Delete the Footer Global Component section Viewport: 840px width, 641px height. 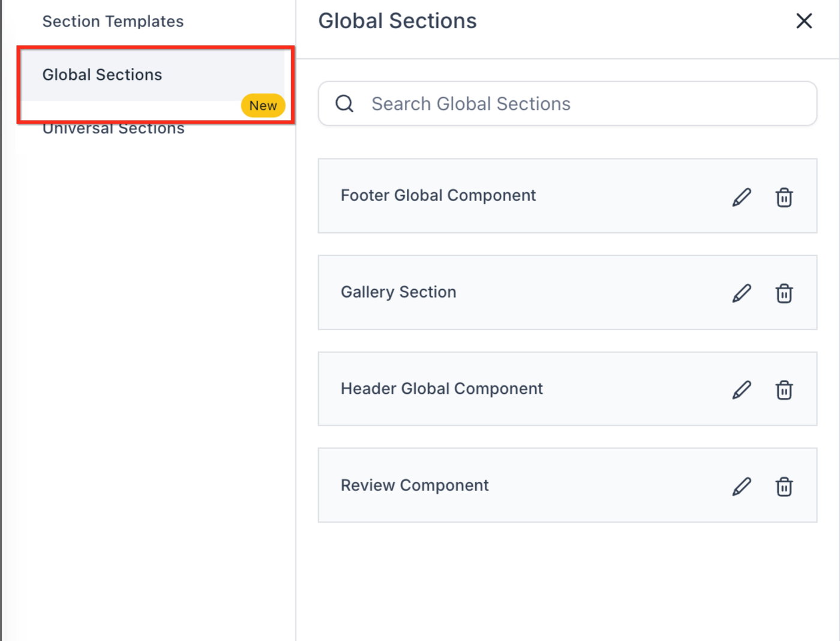click(x=784, y=197)
